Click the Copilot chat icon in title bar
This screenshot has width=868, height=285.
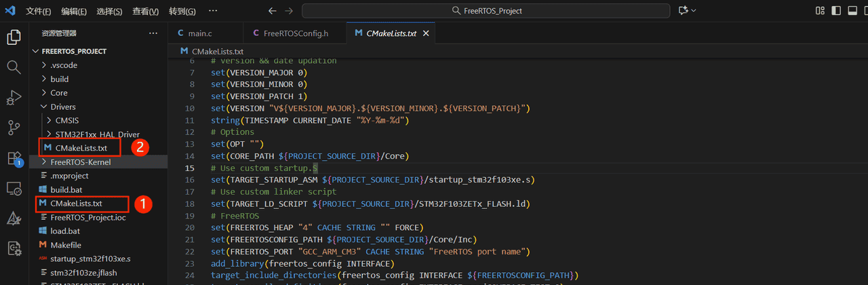tap(682, 11)
